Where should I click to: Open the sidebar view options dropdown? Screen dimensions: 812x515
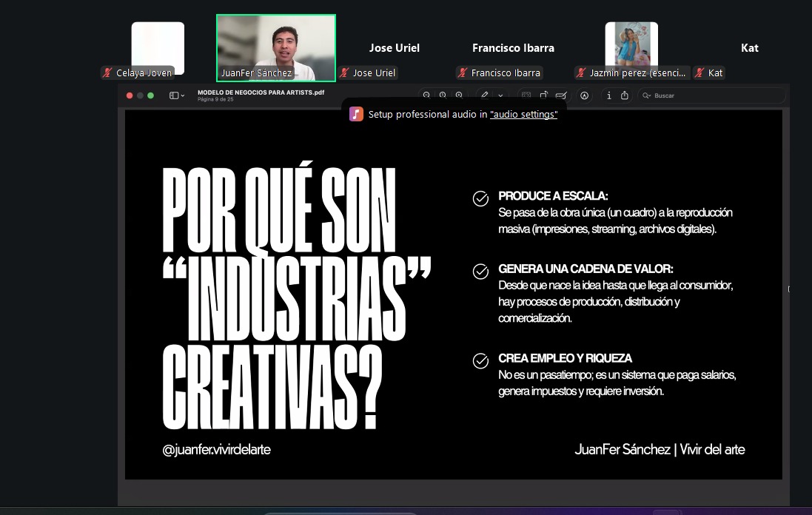pos(177,95)
